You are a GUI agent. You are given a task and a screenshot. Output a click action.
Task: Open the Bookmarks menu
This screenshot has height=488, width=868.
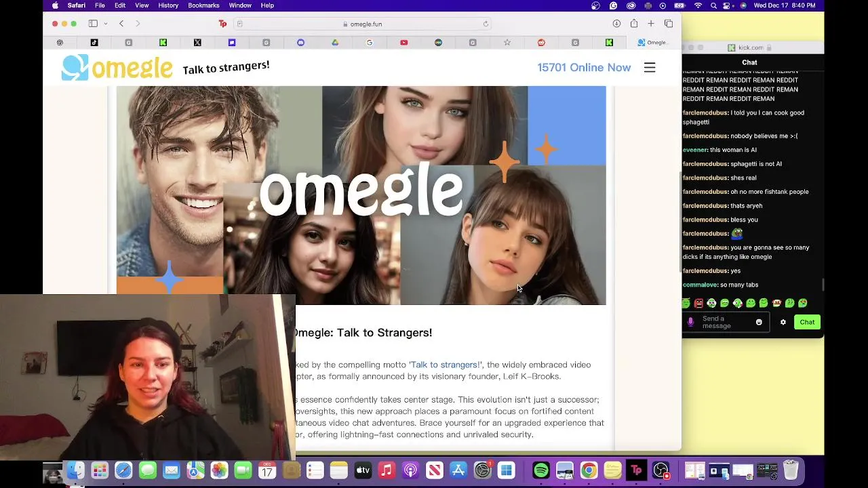tap(203, 5)
